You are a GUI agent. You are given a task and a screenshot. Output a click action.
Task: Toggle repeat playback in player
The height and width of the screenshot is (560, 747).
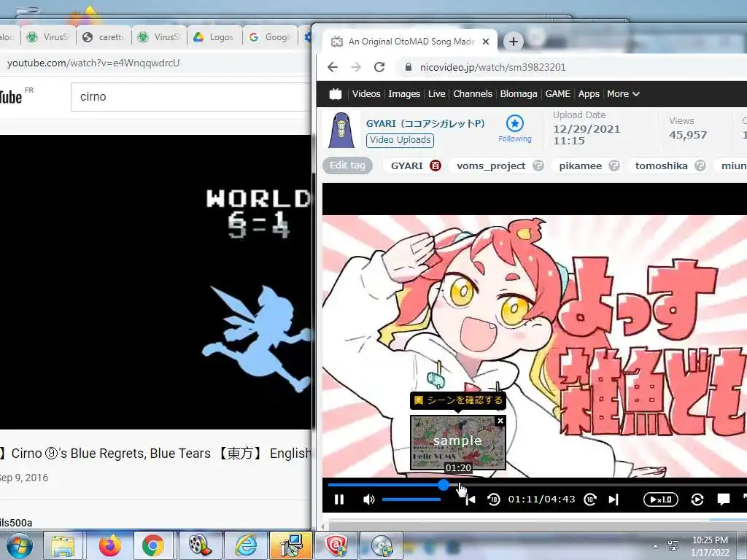click(x=697, y=499)
